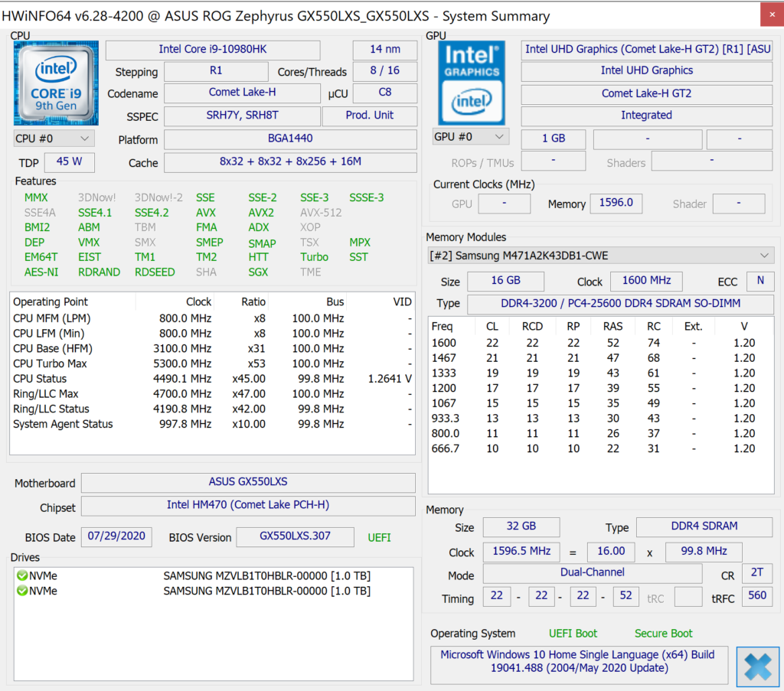Click the 14 nm process value
The image size is (784, 691).
385,50
